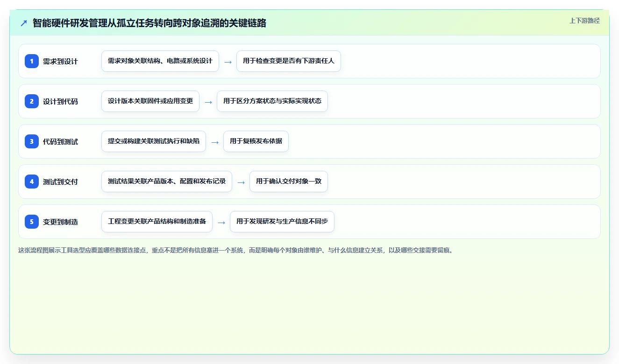The width and height of the screenshot is (619, 364).
Task: Click the 提交或构建关联测试执行和缺陷 box
Action: [x=154, y=141]
